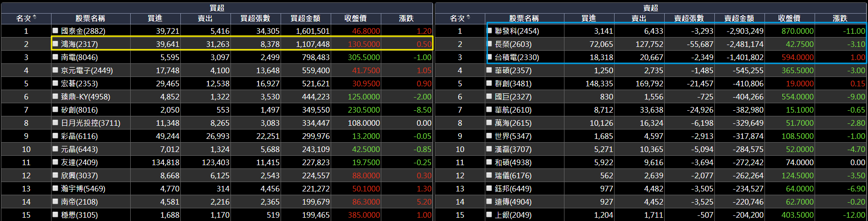Click the closing price 305.5000

pos(364,57)
